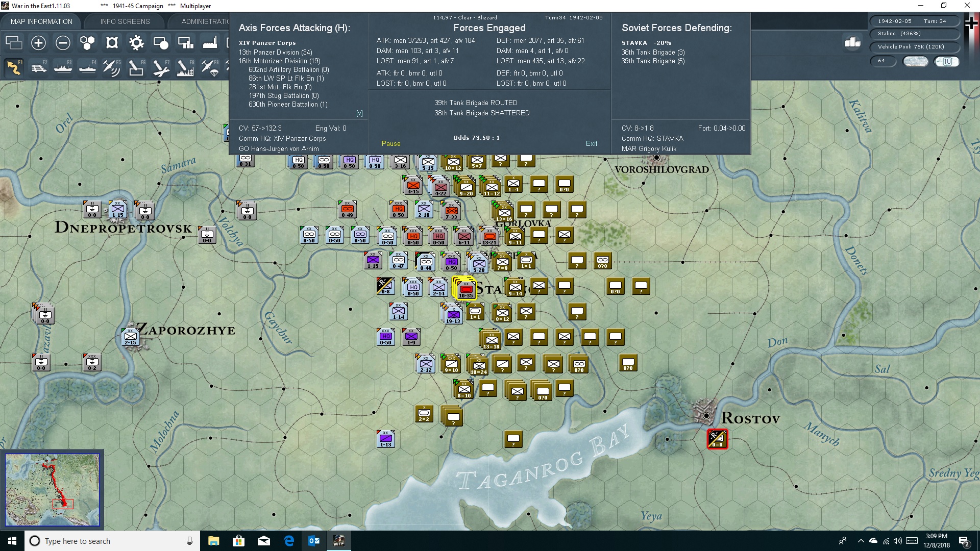Exit the combat report window
980x551 pixels.
coord(592,144)
